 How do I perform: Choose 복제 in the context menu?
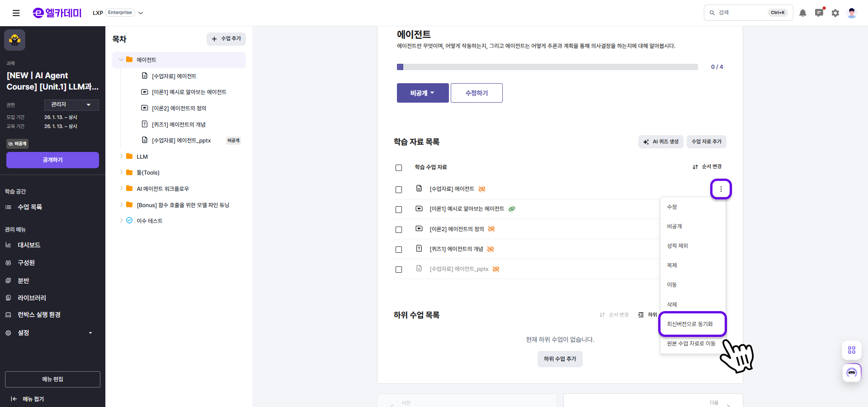pyautogui.click(x=672, y=265)
